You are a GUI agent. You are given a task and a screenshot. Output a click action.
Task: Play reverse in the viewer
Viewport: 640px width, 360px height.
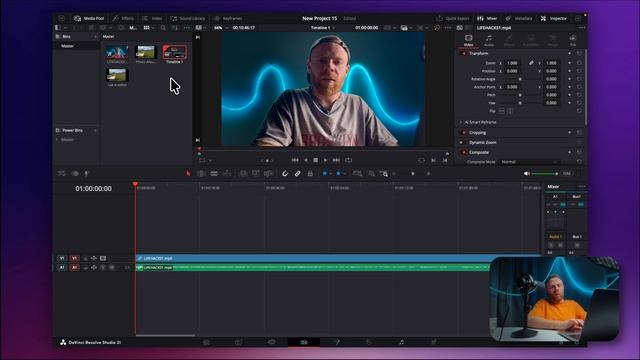pos(305,160)
